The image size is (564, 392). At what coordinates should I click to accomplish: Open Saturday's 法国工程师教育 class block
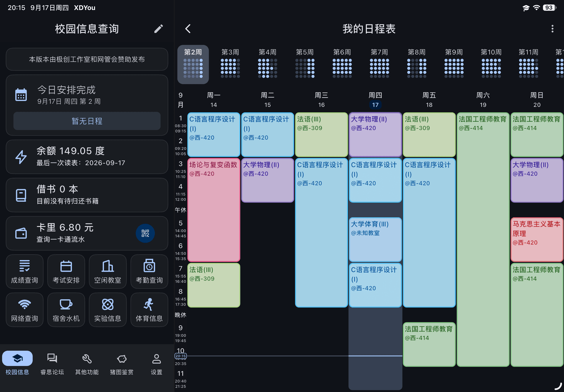point(483,239)
